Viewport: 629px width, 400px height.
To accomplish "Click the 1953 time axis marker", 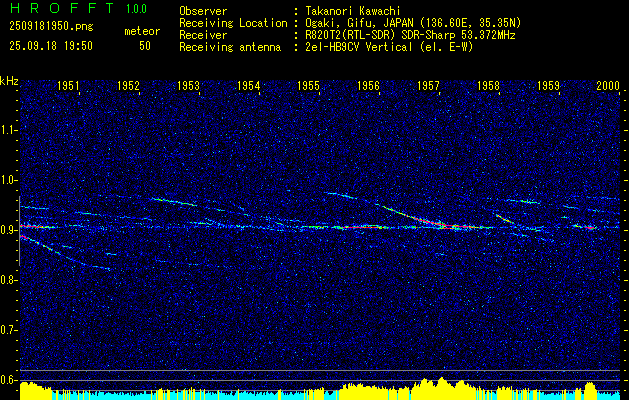I will click(x=189, y=85).
